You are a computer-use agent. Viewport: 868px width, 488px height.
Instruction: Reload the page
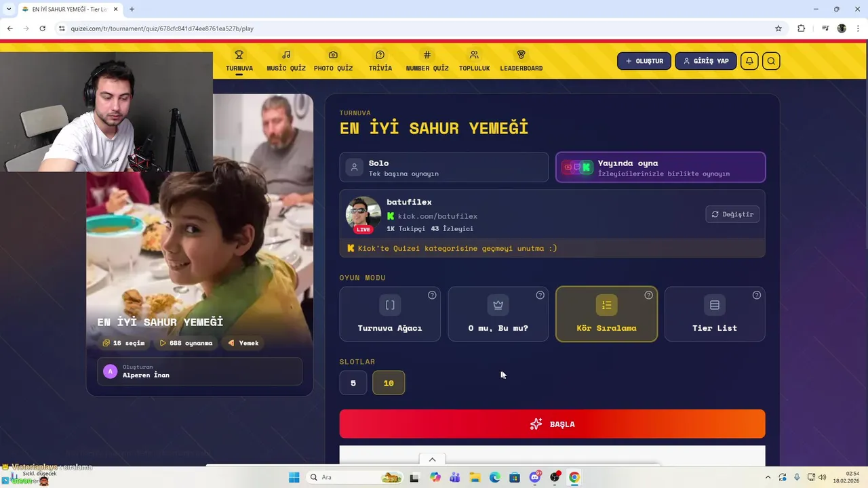[42, 28]
